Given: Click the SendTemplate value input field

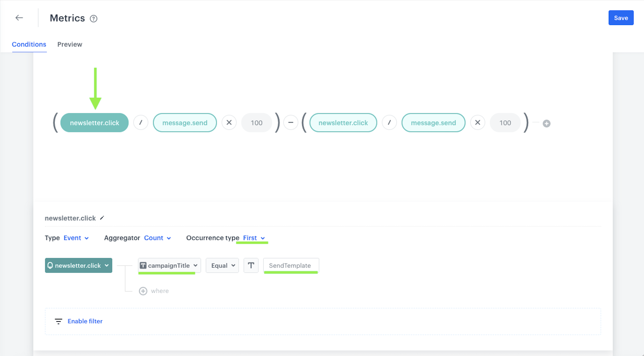Looking at the screenshot, I should 290,265.
